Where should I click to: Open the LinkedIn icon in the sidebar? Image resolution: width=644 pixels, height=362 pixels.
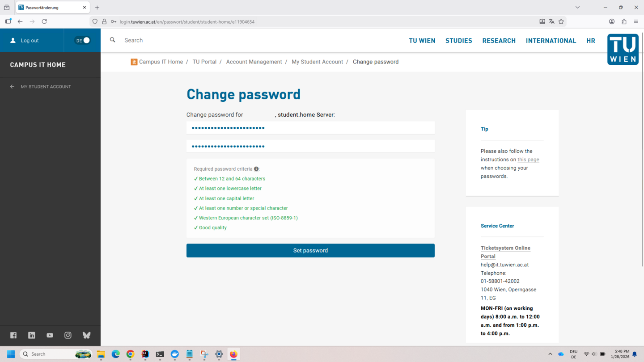(x=31, y=335)
